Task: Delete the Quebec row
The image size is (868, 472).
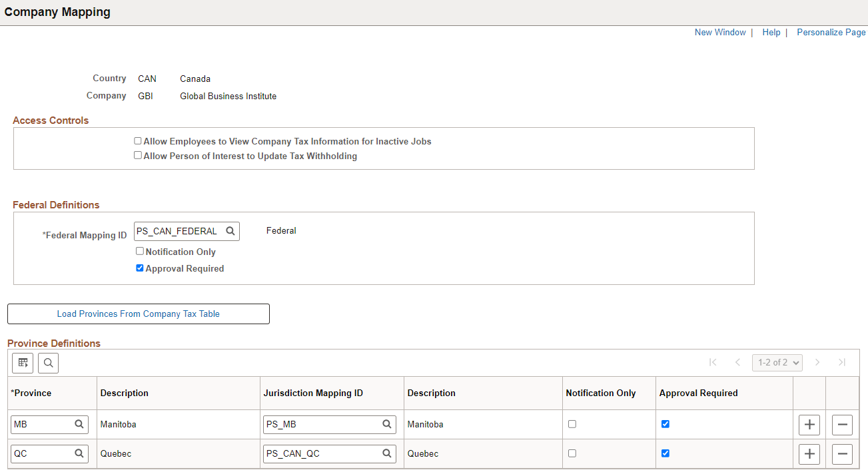Action: pos(842,454)
